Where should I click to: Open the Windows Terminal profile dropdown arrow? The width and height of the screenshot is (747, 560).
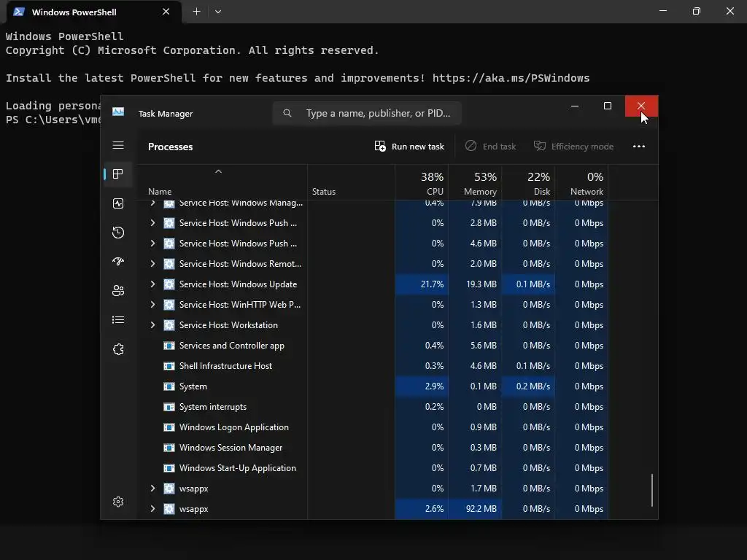coord(217,12)
